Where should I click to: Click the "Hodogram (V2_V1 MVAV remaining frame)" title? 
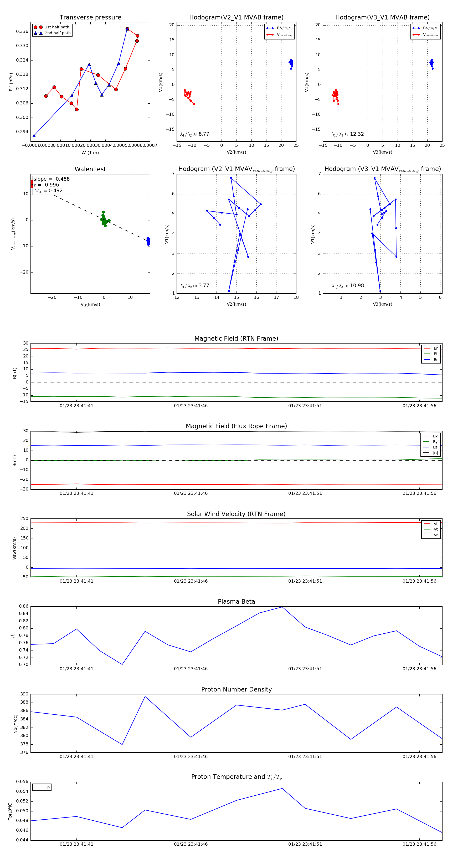(236, 169)
